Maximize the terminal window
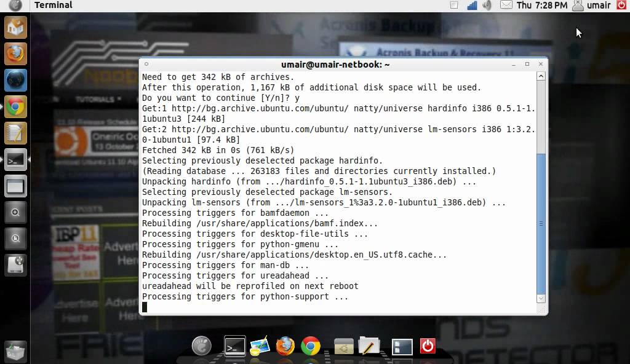Screen dimensions: 630x364 [527, 65]
